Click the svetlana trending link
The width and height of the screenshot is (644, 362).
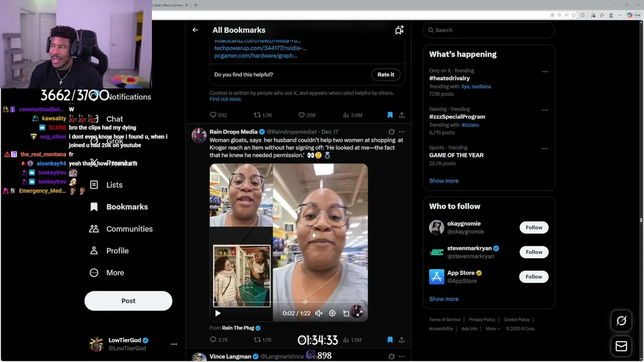(x=481, y=86)
